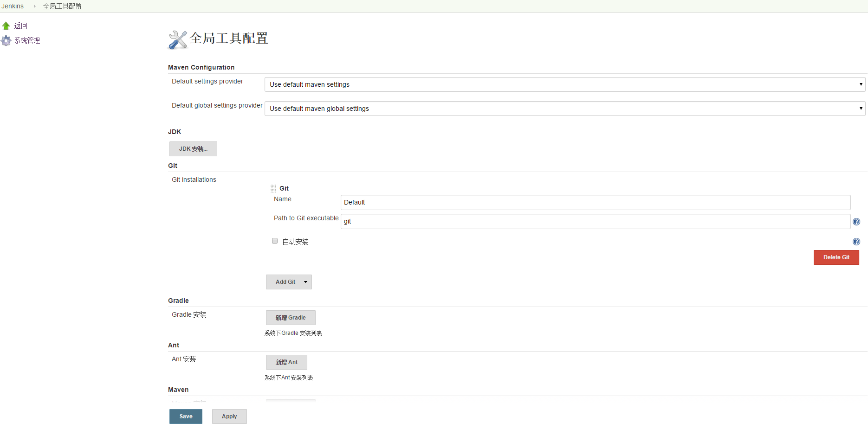This screenshot has height=429, width=868.
Task: Open 全局工具配置 breadcrumb item
Action: coord(62,6)
